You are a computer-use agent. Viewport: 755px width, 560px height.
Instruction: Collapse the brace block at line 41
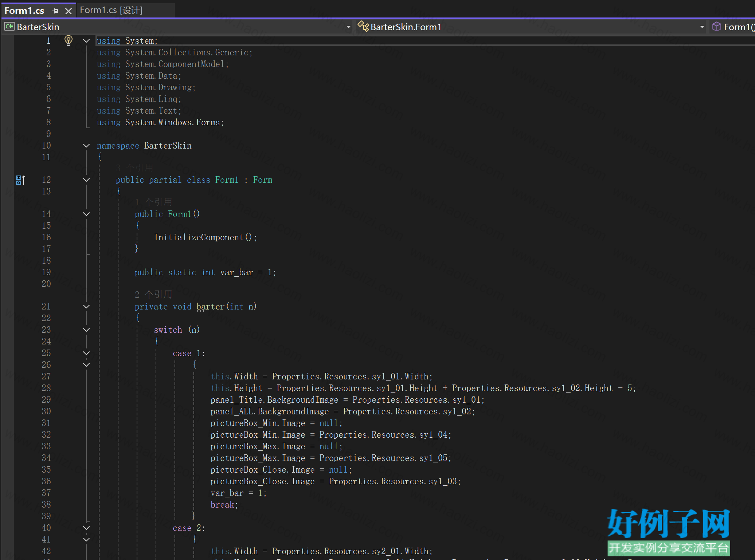coord(86,540)
